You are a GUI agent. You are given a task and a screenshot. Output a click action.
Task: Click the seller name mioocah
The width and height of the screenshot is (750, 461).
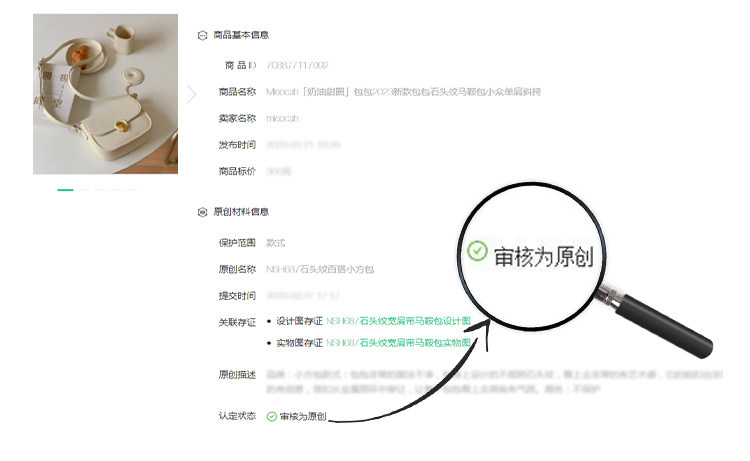click(x=282, y=118)
